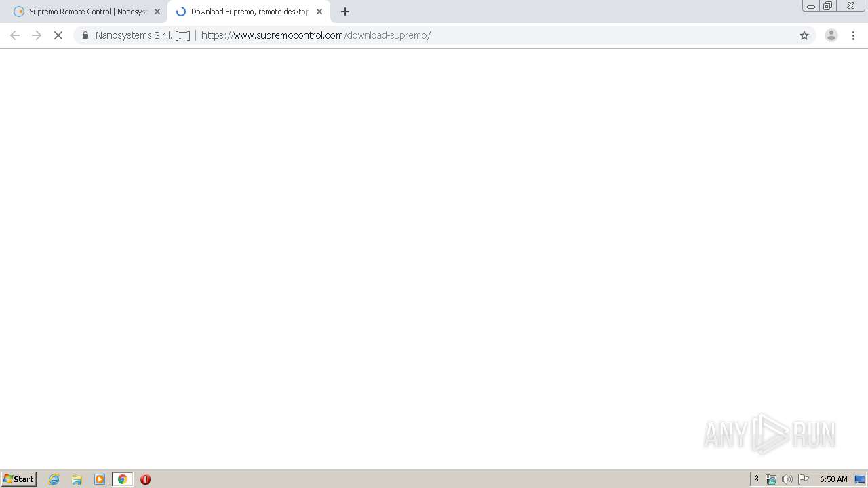868x488 pixels.
Task: Minimize the Chrome window
Action: (x=811, y=6)
